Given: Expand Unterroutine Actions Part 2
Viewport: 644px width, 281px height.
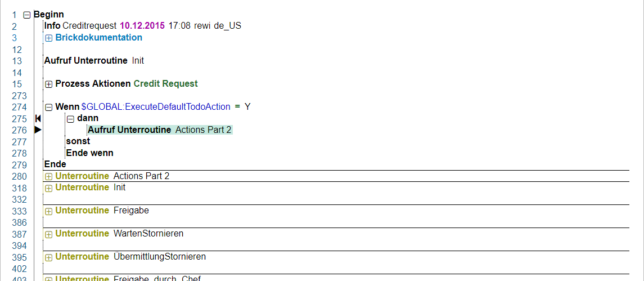Looking at the screenshot, I should point(48,177).
